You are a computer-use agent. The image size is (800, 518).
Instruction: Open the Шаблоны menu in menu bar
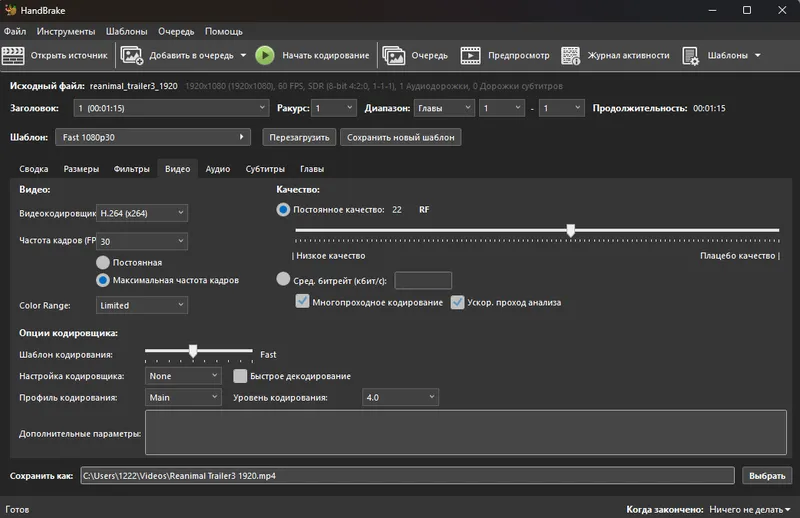click(x=127, y=31)
